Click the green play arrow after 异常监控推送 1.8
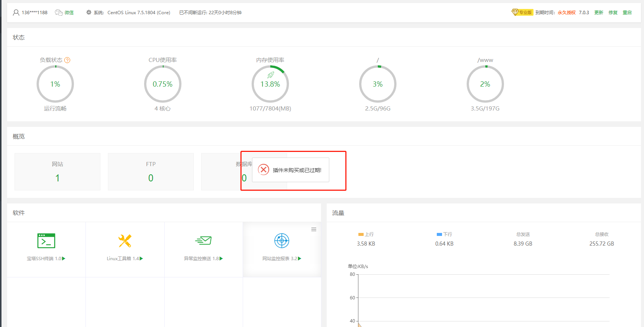644x327 pixels. (x=221, y=258)
